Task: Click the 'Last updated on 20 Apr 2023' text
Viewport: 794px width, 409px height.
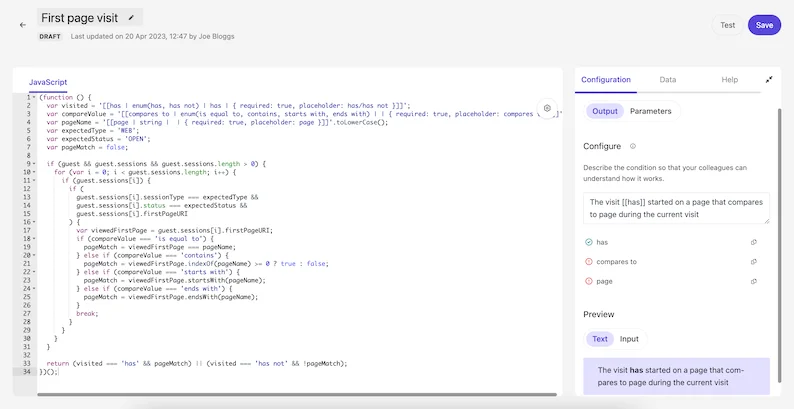Action: pyautogui.click(x=129, y=36)
